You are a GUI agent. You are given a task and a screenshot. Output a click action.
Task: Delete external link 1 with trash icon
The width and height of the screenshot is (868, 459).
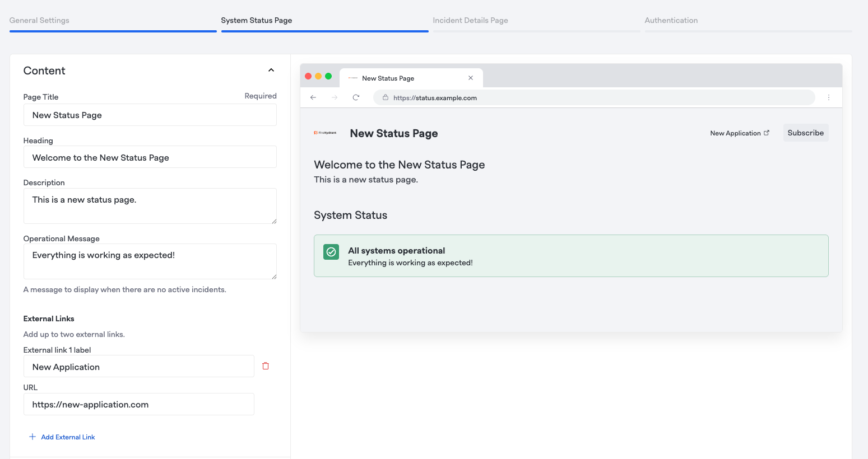click(x=266, y=366)
